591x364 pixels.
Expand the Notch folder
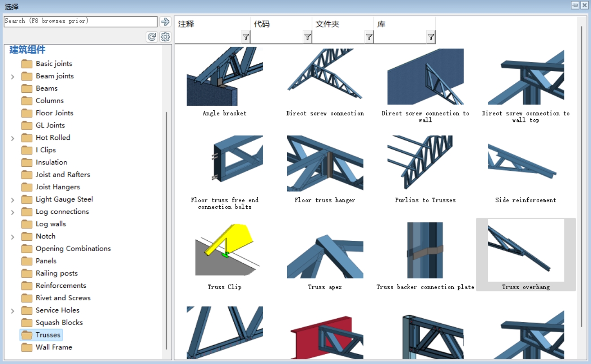(x=13, y=237)
